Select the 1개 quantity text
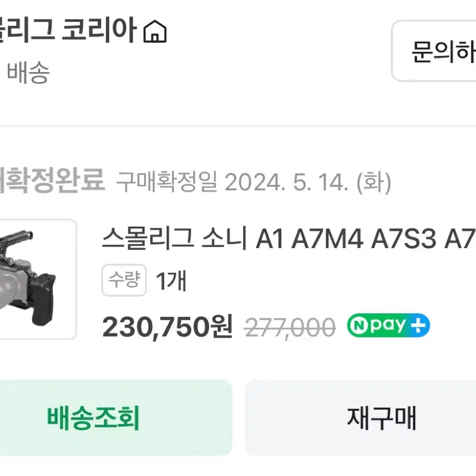Screen dimensions: 476x476 pos(171,281)
